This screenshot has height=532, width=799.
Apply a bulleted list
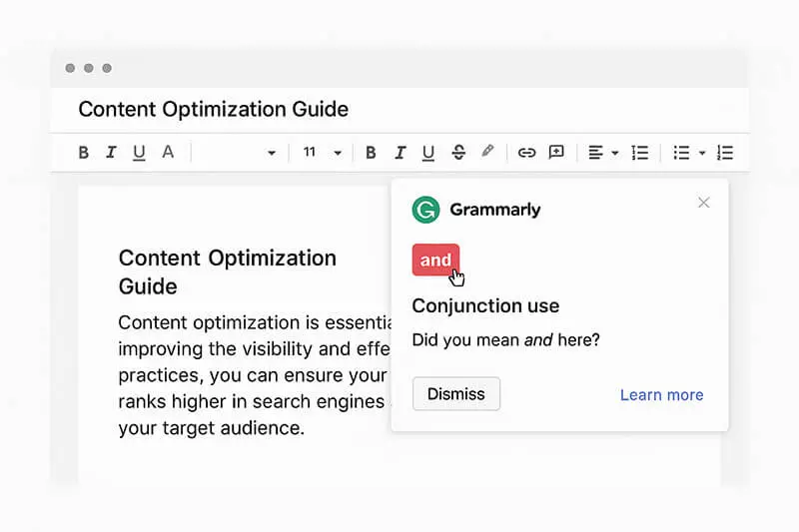click(x=681, y=153)
